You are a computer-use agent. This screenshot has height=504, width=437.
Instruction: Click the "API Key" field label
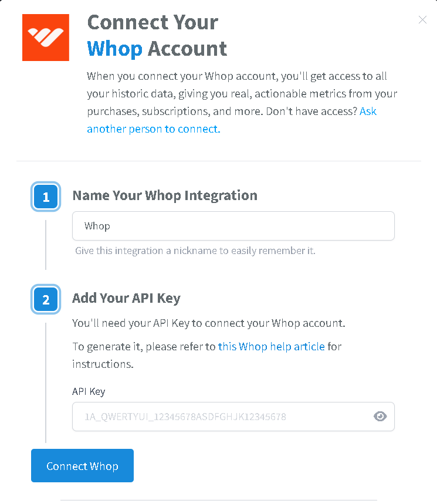(x=89, y=391)
